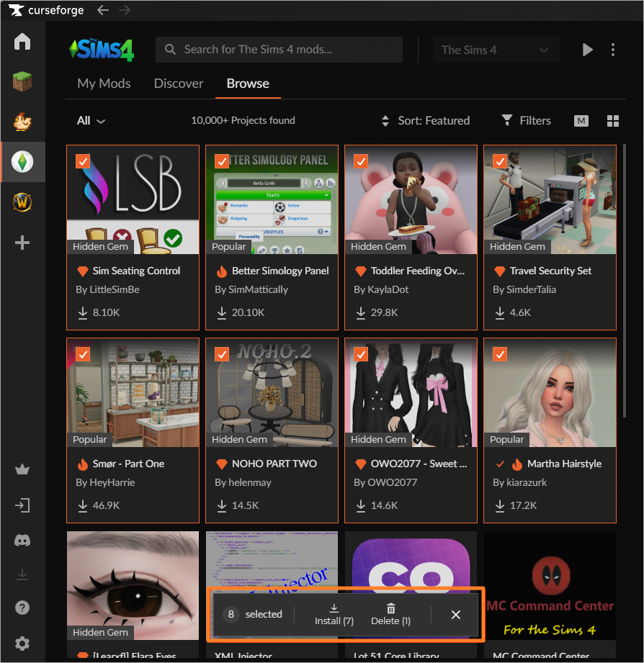Click the Filters funnel icon

[x=506, y=120]
